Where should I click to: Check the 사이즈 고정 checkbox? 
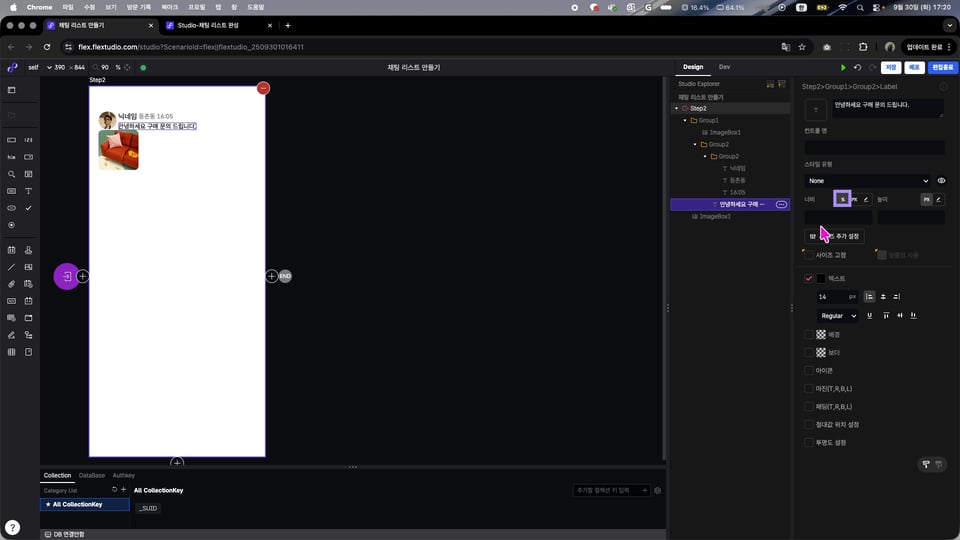[x=809, y=255]
